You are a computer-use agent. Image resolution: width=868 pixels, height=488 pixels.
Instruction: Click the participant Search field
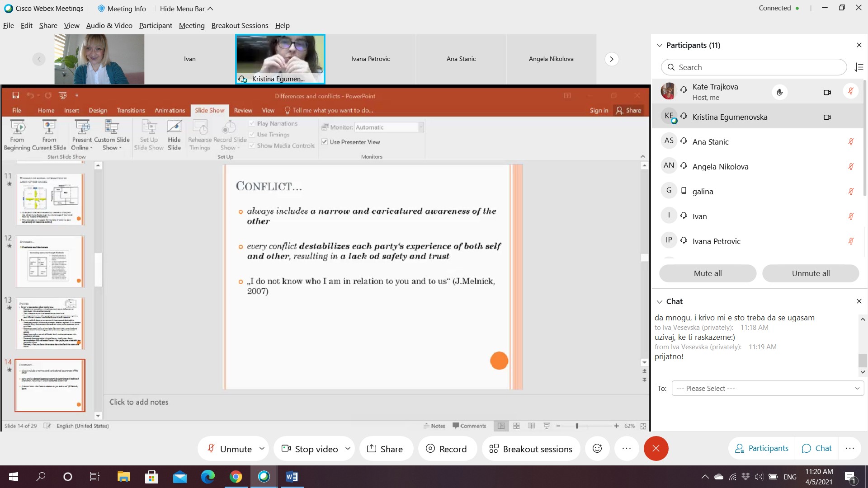click(754, 67)
